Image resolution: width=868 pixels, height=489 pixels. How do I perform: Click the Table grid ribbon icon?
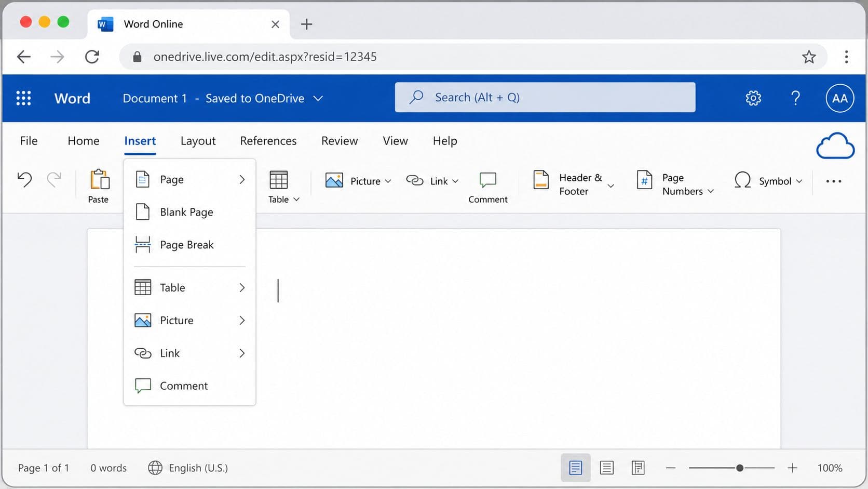(x=279, y=180)
